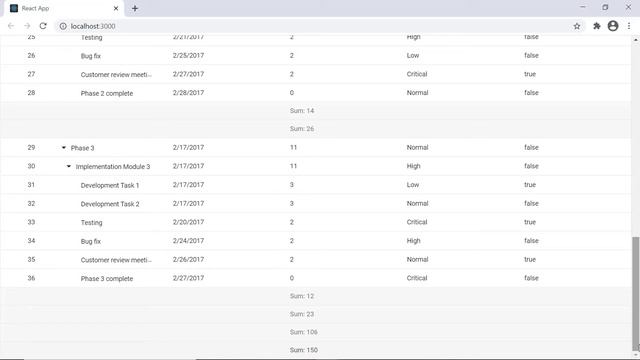Select the Bug fix row 34
The image size is (640, 360).
(316, 241)
